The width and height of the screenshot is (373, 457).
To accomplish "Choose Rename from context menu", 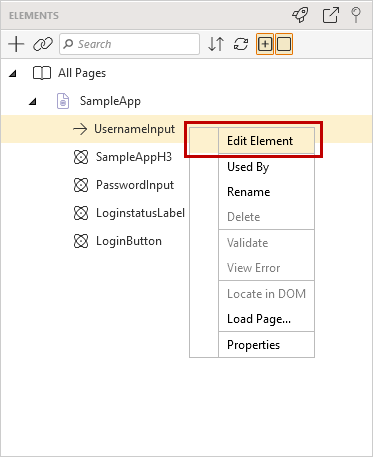I will pos(249,192).
